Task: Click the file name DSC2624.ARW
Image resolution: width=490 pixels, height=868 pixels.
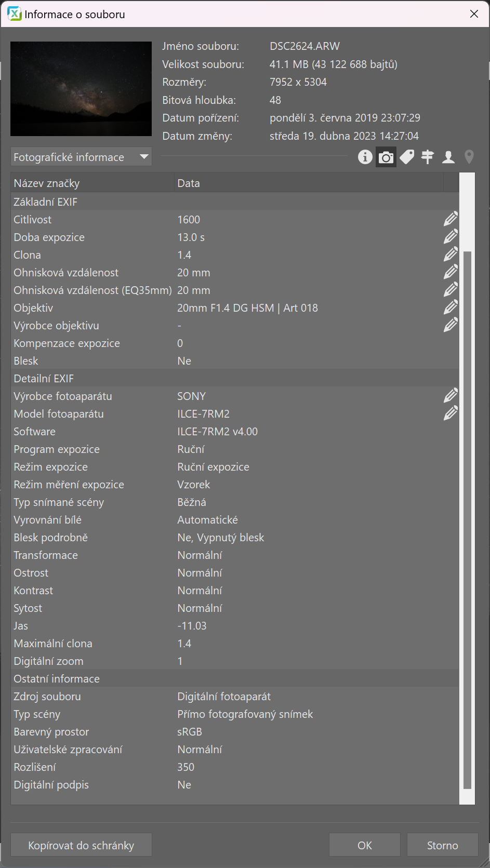Action: click(x=304, y=46)
